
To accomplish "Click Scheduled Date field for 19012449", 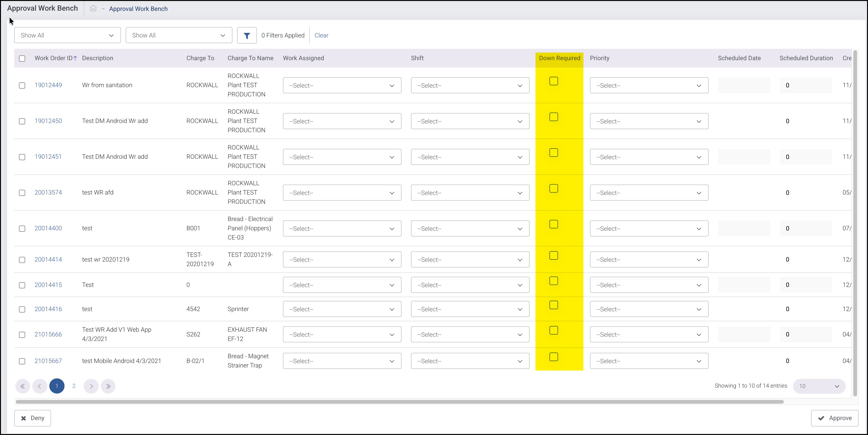I will coord(744,86).
